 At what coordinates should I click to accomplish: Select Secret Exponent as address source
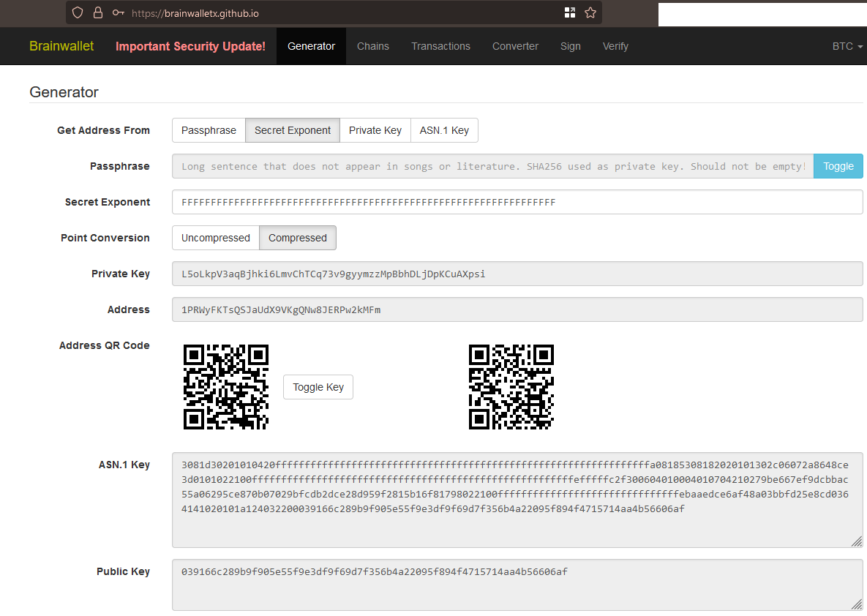pyautogui.click(x=293, y=130)
